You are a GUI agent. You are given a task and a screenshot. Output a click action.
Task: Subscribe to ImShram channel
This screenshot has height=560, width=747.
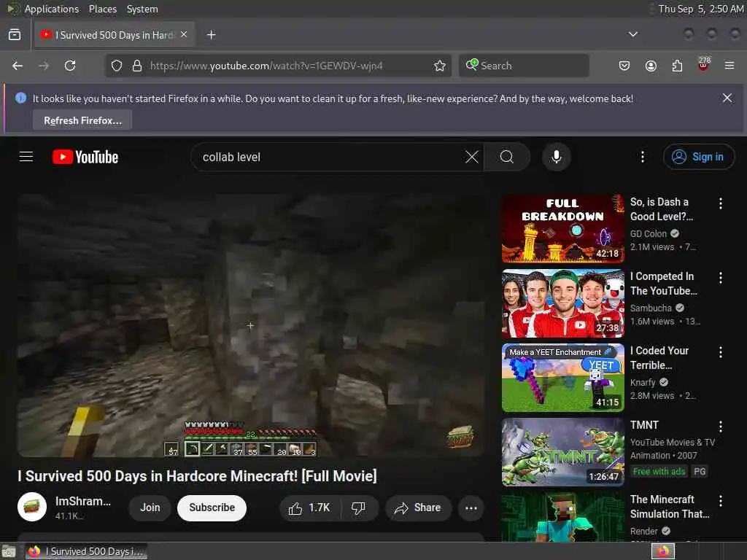click(x=212, y=508)
